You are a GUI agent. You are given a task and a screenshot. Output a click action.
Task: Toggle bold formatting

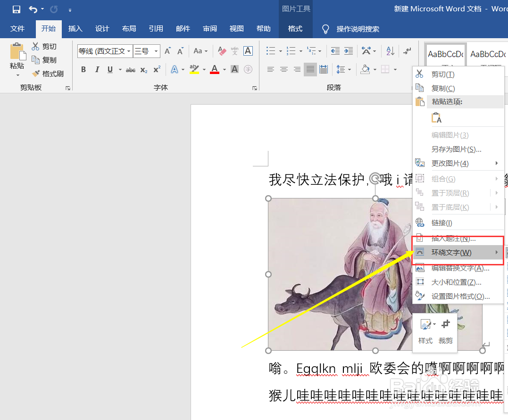point(83,69)
